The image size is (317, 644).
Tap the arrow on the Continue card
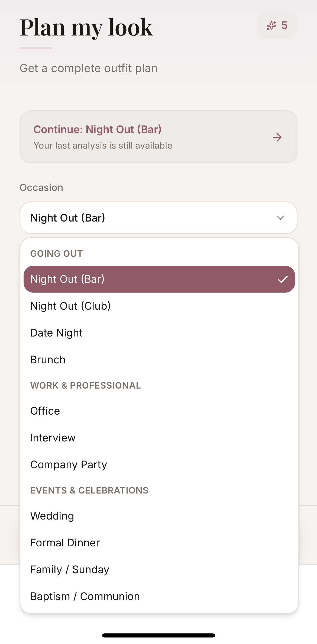[277, 137]
